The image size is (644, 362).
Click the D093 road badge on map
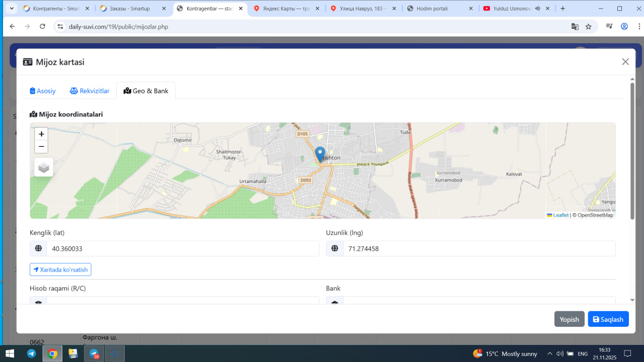point(305,180)
